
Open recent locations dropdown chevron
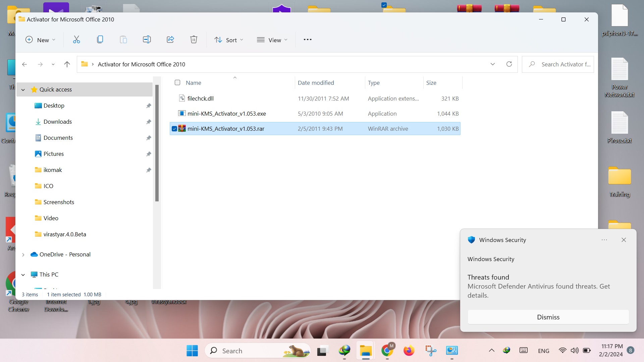pyautogui.click(x=53, y=64)
